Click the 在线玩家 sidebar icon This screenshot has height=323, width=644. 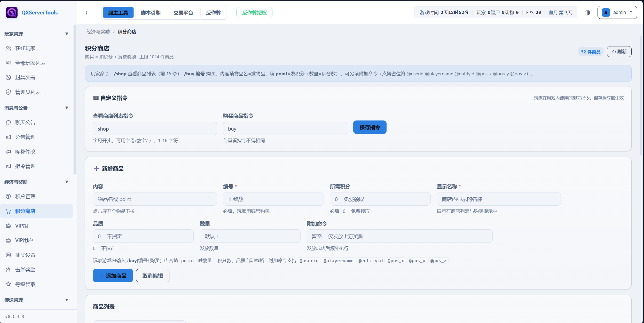8,48
